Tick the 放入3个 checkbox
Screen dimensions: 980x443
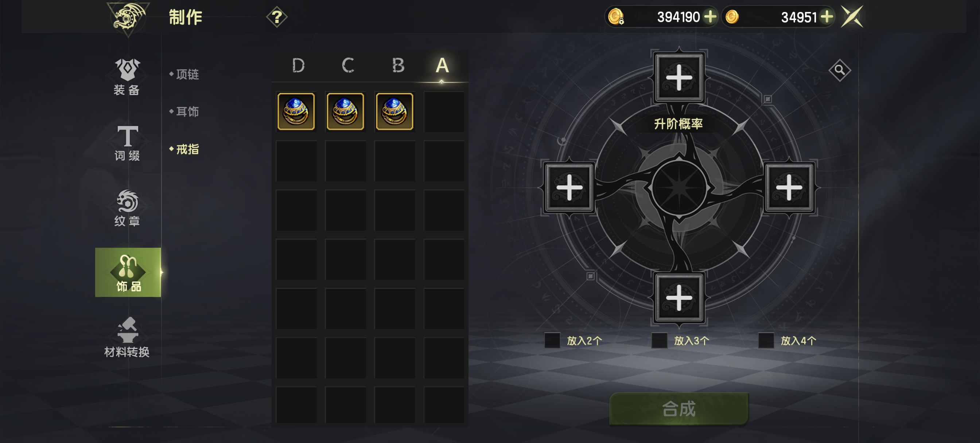[659, 340]
